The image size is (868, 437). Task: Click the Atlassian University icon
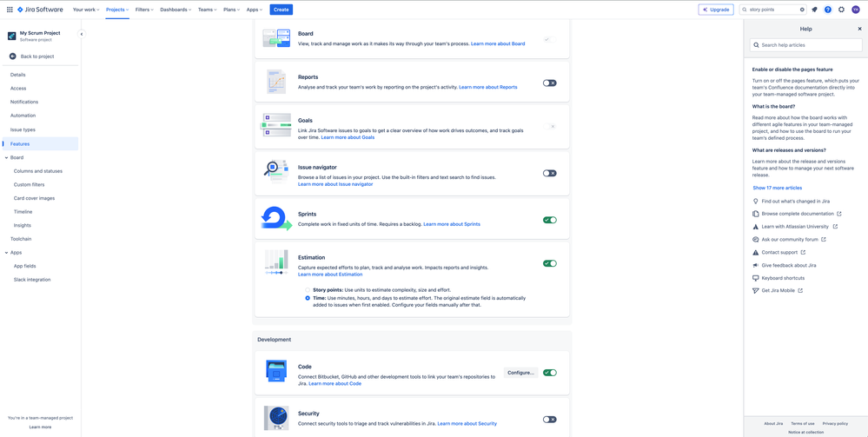point(756,227)
